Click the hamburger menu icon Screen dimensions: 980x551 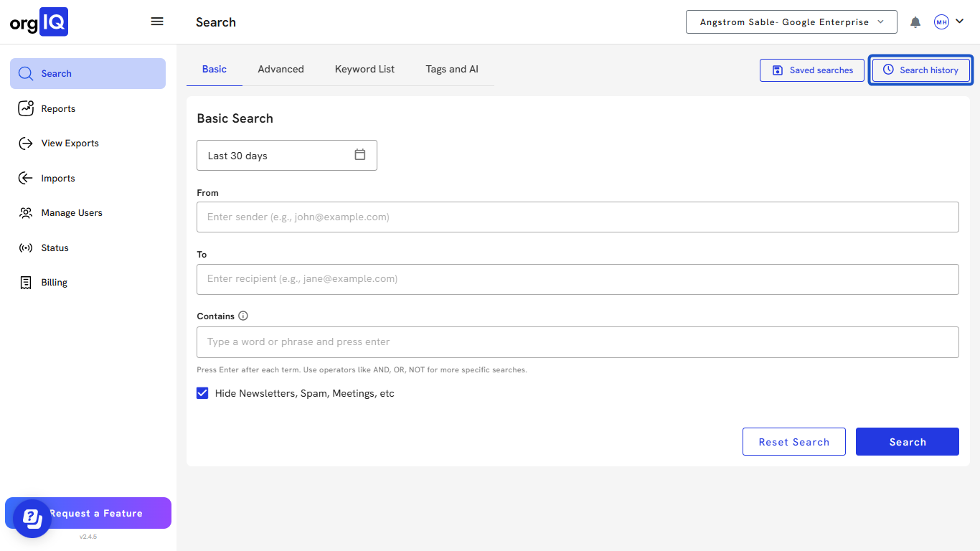coord(157,22)
